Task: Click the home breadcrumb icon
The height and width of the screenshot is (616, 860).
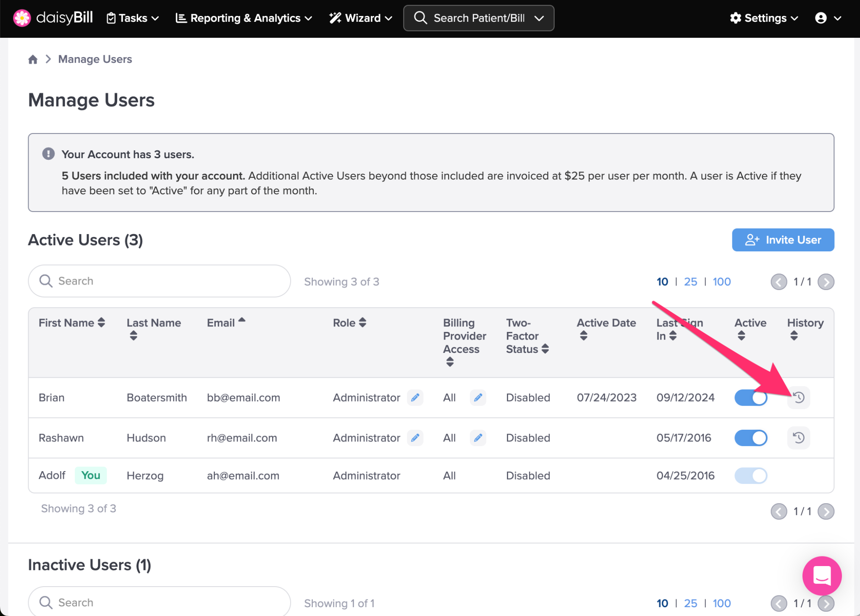Action: pos(33,59)
